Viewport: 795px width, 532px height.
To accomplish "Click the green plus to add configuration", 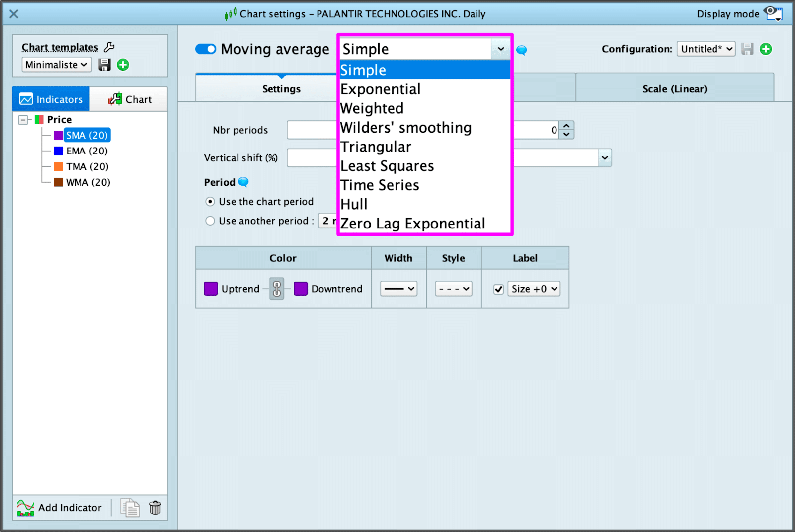I will point(766,49).
